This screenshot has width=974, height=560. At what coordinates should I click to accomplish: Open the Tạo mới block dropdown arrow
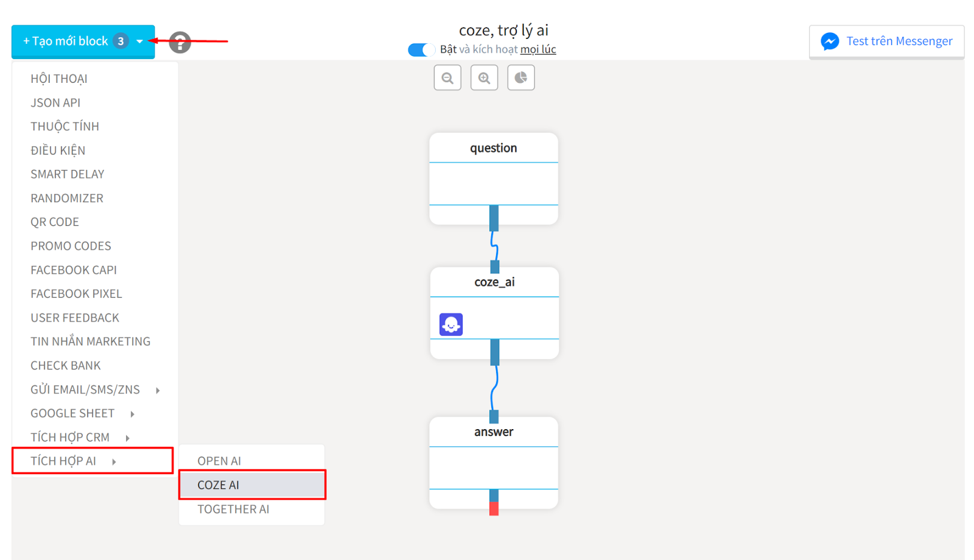(x=140, y=41)
